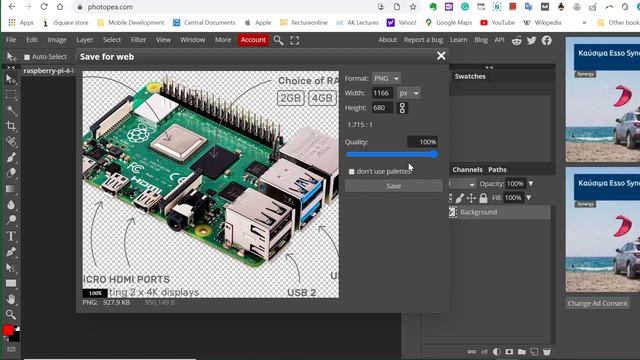Screen dimensions: 640x360
Task: Select the Gradient tool
Action: (11, 189)
